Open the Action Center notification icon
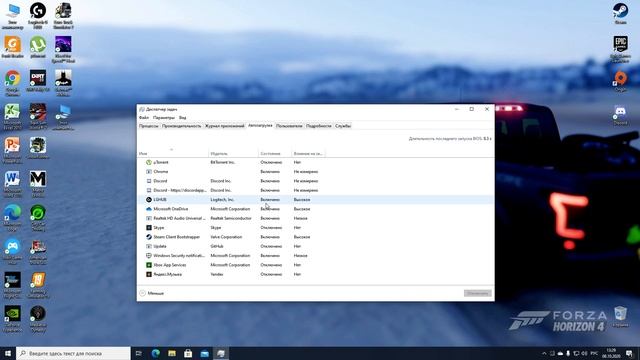The image size is (640, 360). (x=629, y=353)
